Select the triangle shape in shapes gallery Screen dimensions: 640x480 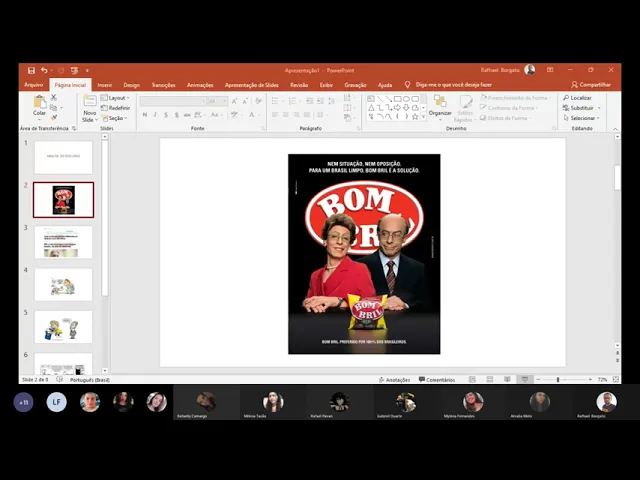(x=371, y=108)
